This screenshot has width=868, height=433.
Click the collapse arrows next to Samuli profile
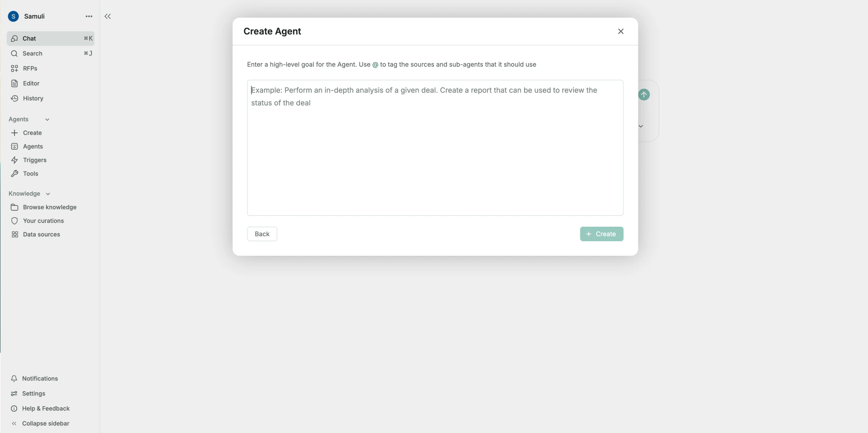coord(107,16)
